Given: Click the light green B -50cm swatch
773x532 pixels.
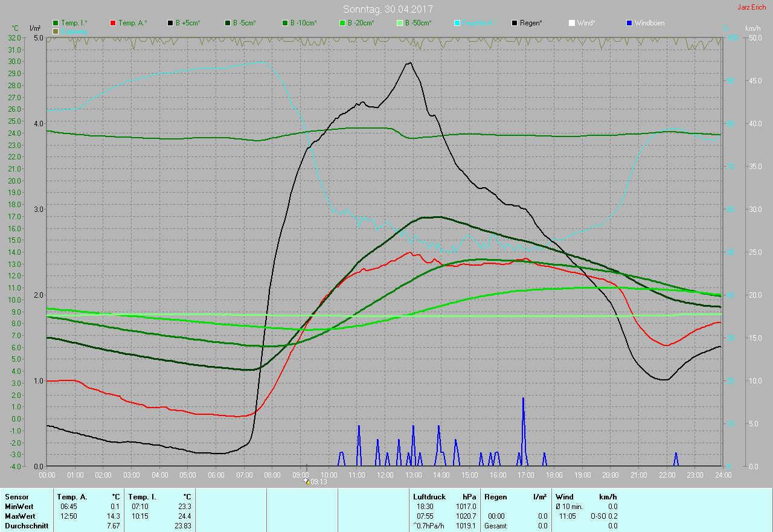Looking at the screenshot, I should [x=400, y=23].
